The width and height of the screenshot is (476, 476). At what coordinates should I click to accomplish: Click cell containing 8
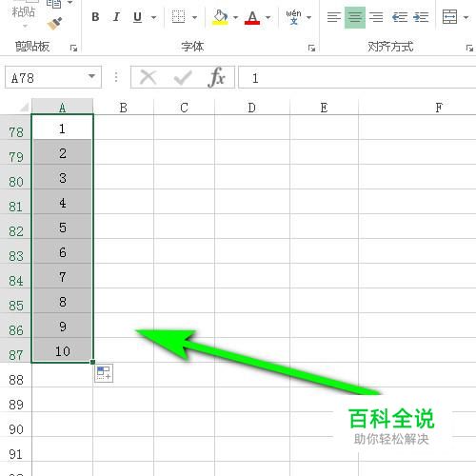62,301
